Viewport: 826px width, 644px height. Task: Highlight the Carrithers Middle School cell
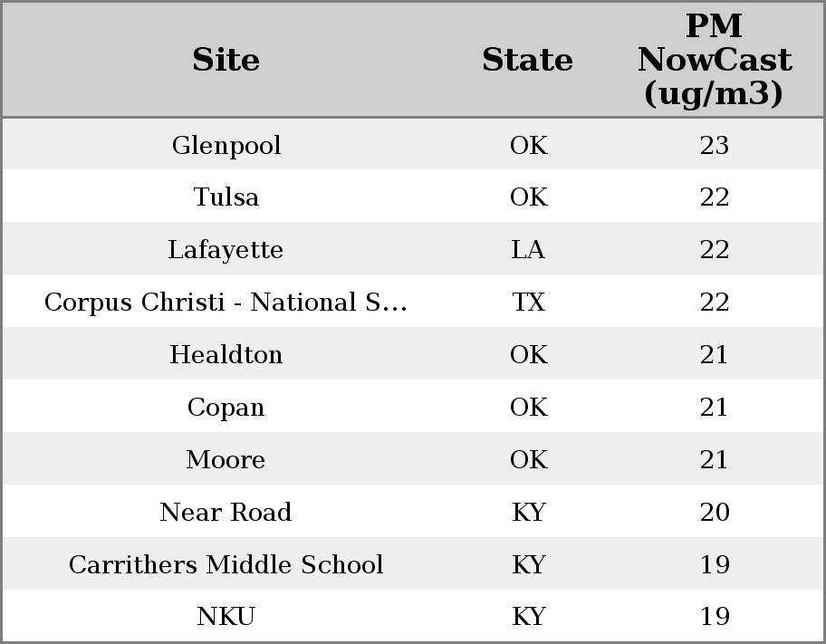(x=226, y=565)
